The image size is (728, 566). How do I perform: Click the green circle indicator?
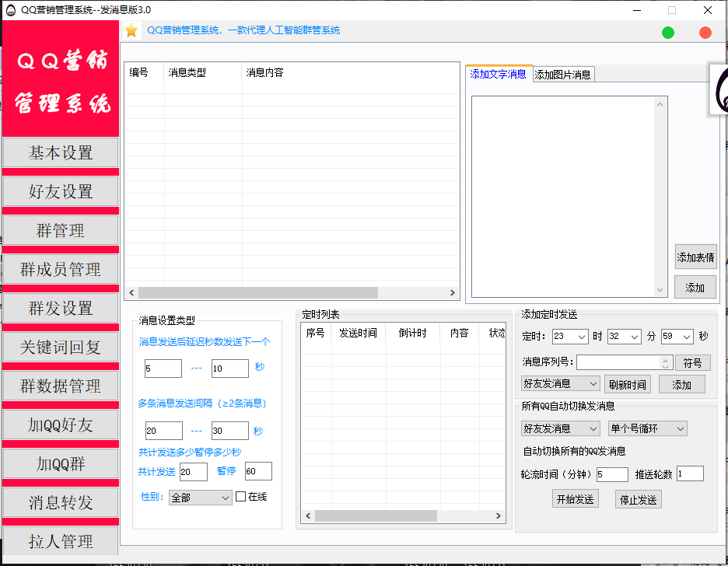click(667, 33)
